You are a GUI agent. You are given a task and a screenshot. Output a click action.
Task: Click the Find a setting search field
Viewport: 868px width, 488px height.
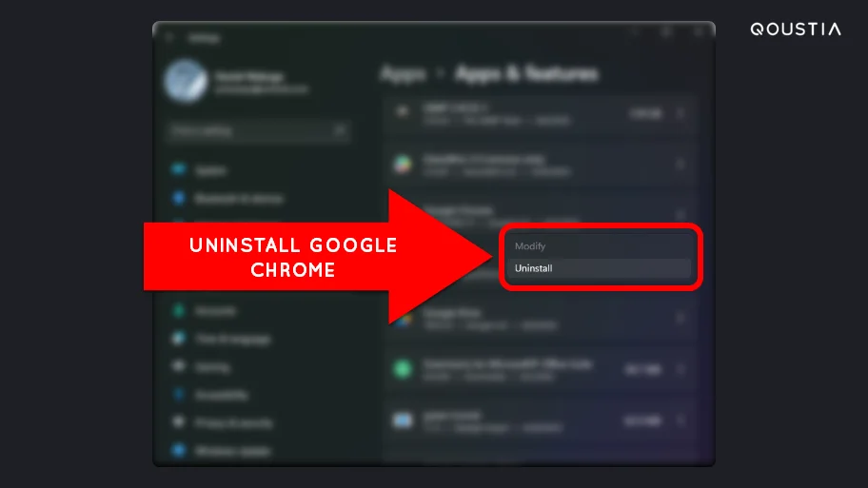[x=258, y=131]
